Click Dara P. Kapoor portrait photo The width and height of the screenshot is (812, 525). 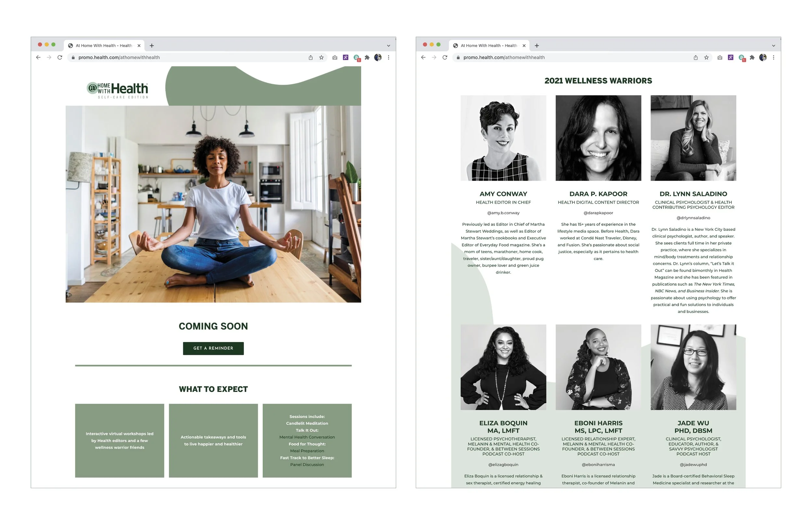[598, 138]
